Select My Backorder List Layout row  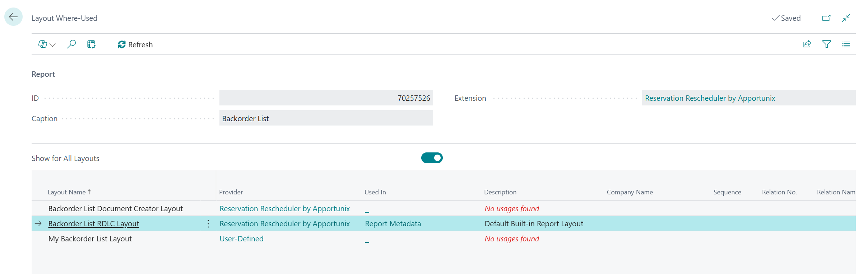(x=90, y=239)
